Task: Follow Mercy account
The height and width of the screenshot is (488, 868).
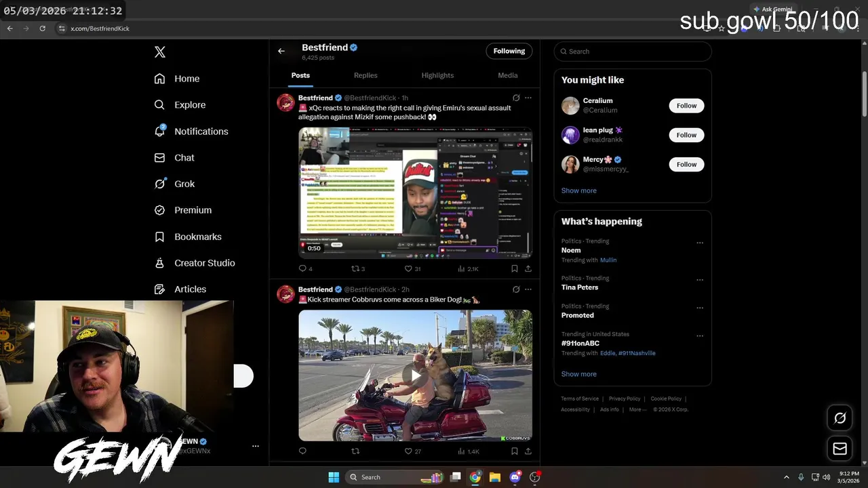Action: coord(686,164)
